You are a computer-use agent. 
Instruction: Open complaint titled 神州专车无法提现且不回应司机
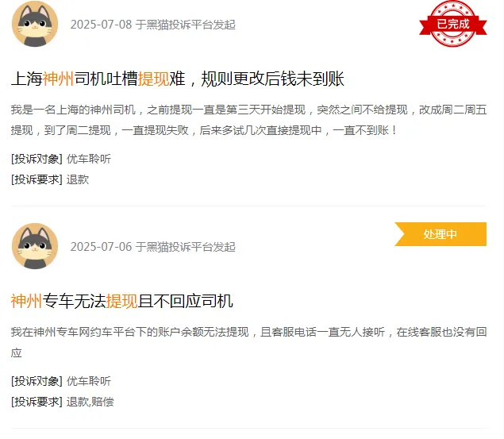pos(121,301)
